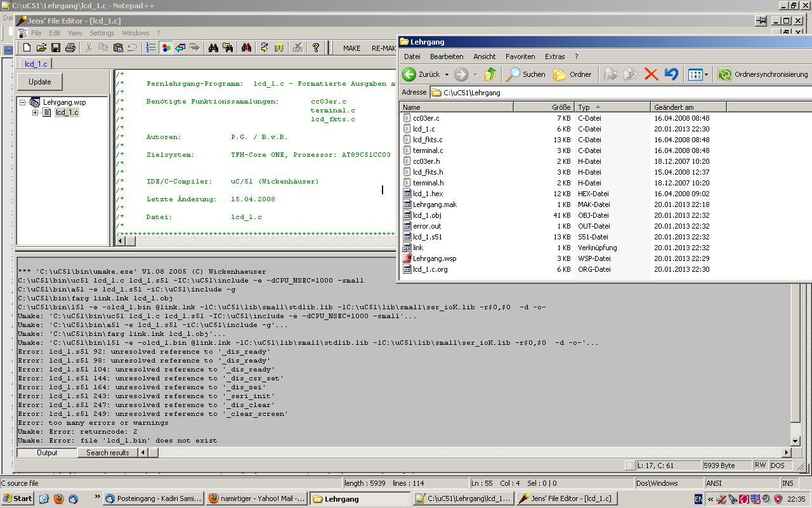Viewport: 812px width, 508px height.
Task: Click the MAKE button
Action: 351,48
